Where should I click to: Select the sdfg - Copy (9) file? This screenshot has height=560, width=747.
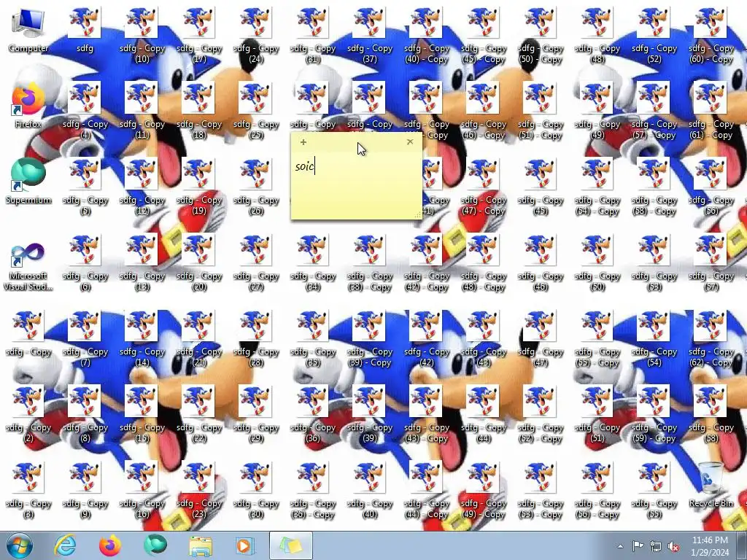85,491
